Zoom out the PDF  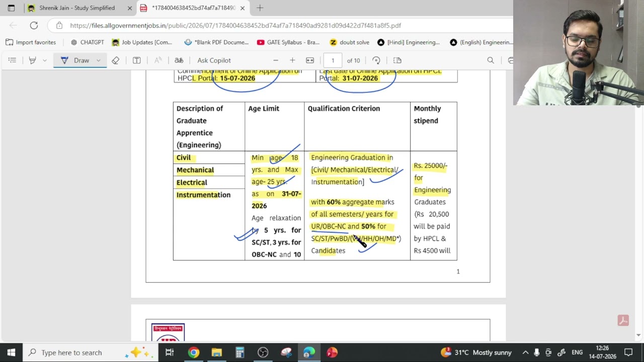[275, 60]
